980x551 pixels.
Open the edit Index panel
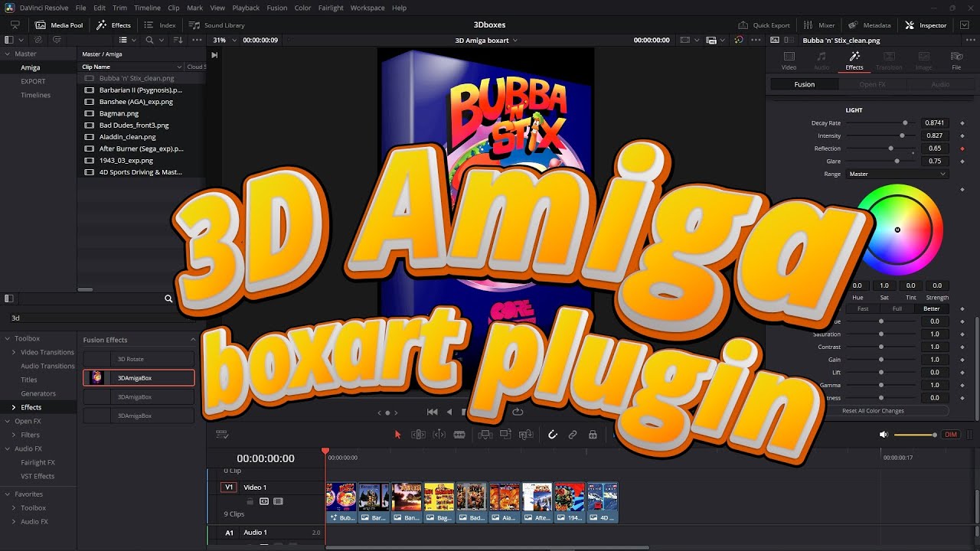tap(160, 25)
